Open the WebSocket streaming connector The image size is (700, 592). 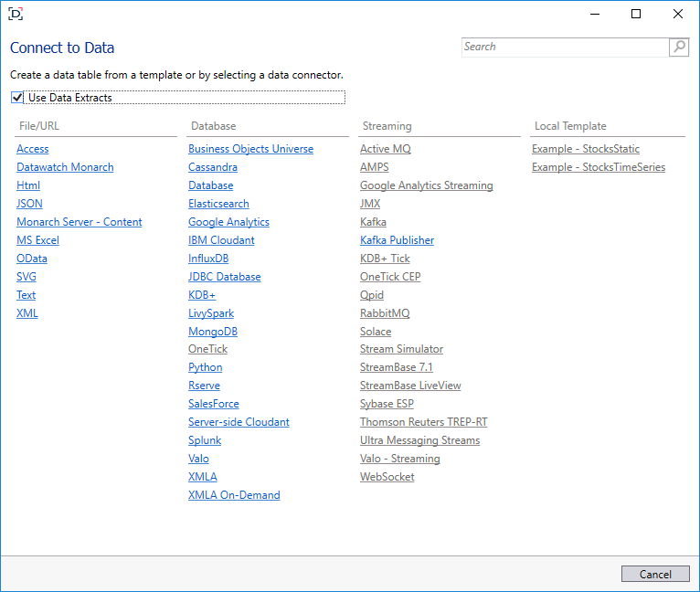coord(387,477)
